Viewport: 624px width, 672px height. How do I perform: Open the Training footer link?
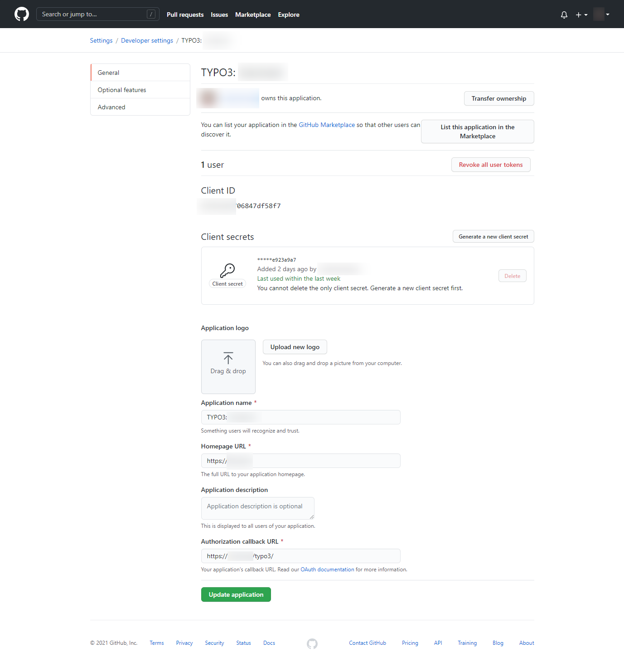click(467, 643)
